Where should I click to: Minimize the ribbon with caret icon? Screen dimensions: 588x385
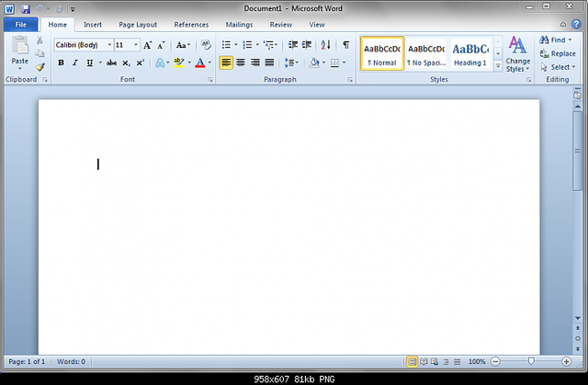pos(563,25)
